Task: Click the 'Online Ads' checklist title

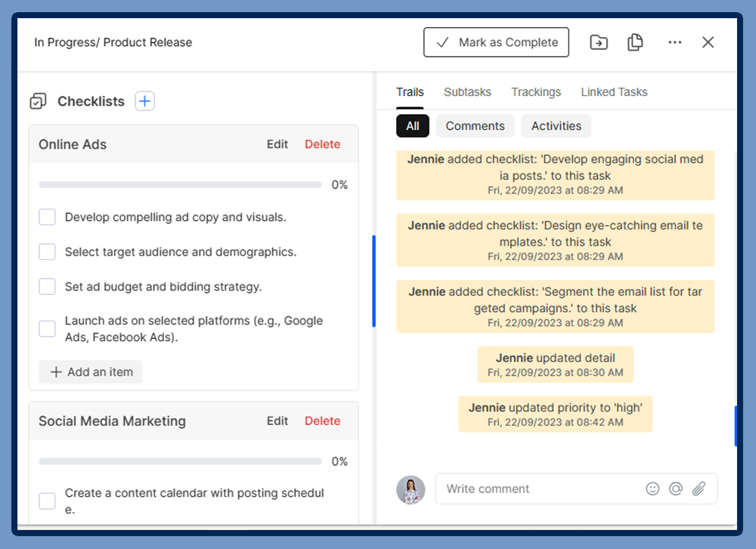Action: [73, 144]
